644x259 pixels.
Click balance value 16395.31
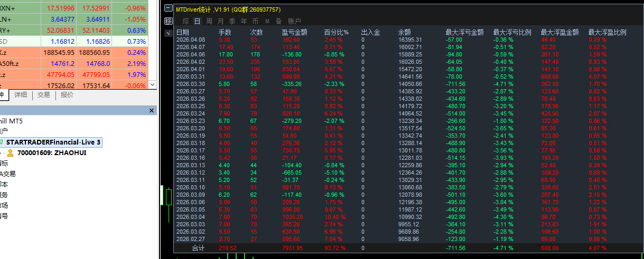[410, 40]
